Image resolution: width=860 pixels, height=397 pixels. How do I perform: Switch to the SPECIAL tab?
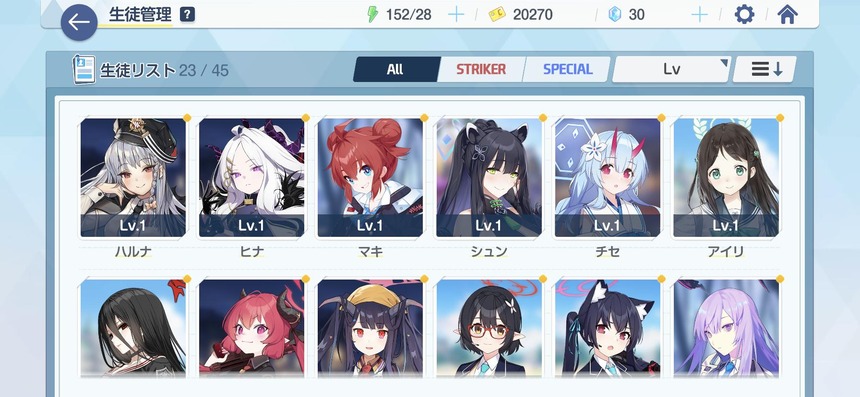pos(568,69)
